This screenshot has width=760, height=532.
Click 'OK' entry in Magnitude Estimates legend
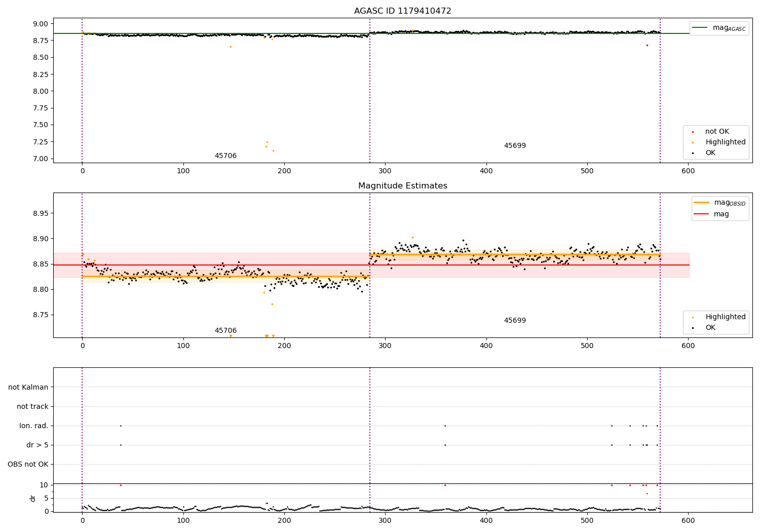[710, 328]
